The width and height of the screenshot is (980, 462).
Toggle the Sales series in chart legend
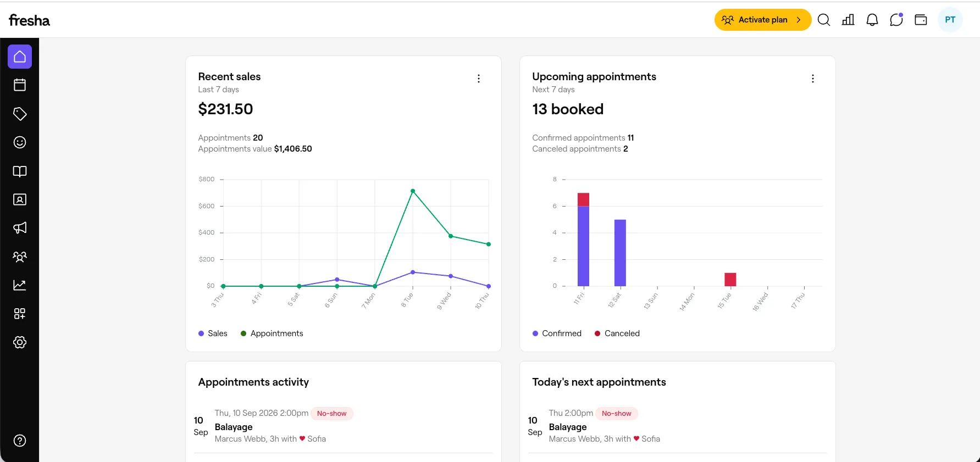[213, 333]
